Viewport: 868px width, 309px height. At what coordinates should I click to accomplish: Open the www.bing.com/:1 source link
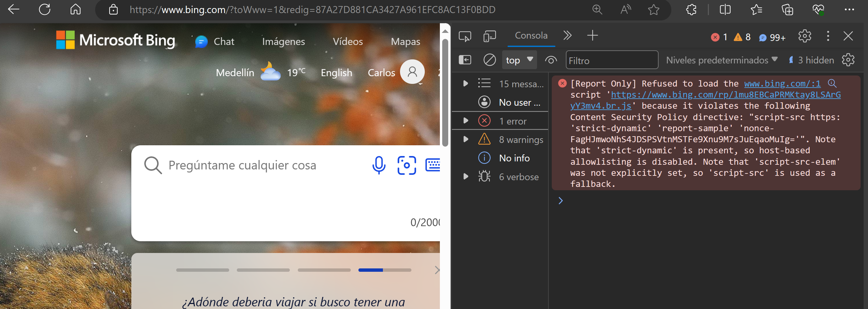[x=782, y=83]
